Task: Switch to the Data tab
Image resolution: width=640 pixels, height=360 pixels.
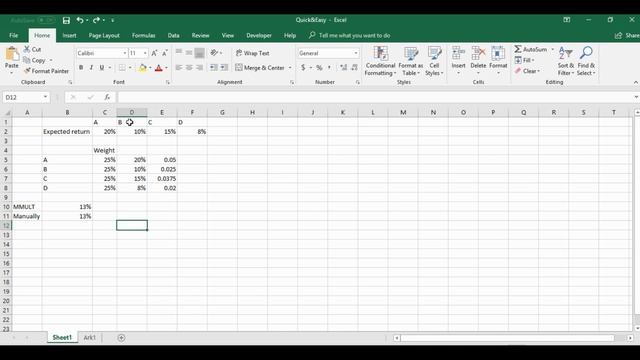Action: click(173, 36)
